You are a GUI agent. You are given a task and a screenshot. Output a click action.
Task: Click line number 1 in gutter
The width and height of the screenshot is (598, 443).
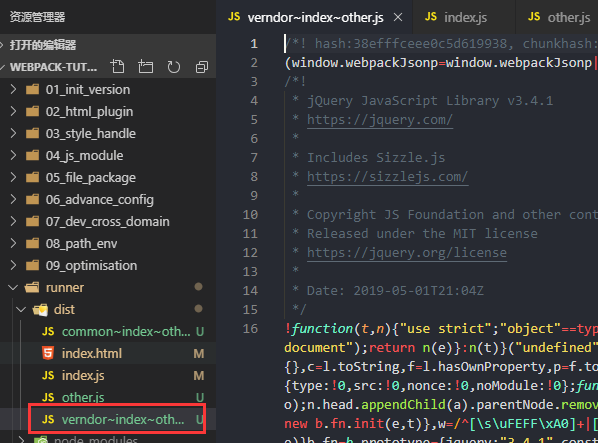click(x=254, y=44)
